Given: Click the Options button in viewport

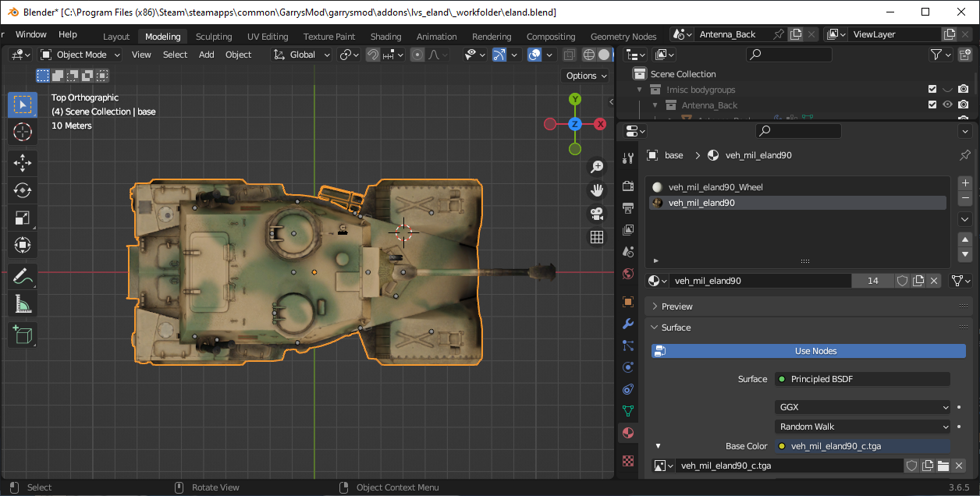Looking at the screenshot, I should [585, 76].
